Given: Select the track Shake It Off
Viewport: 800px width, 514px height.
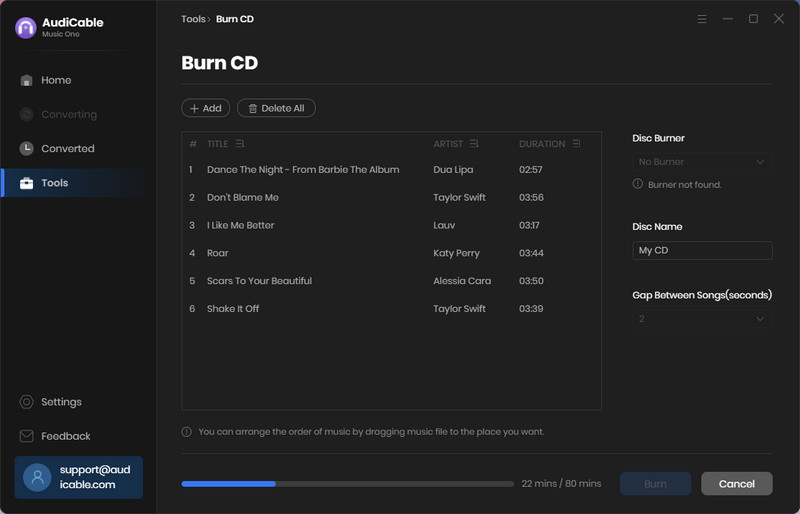Looking at the screenshot, I should (x=233, y=309).
